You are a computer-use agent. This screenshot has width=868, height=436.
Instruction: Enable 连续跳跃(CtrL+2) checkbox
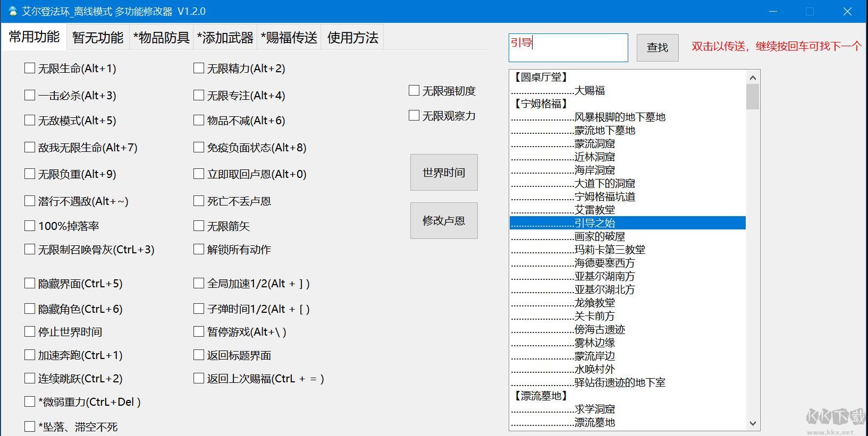point(30,378)
